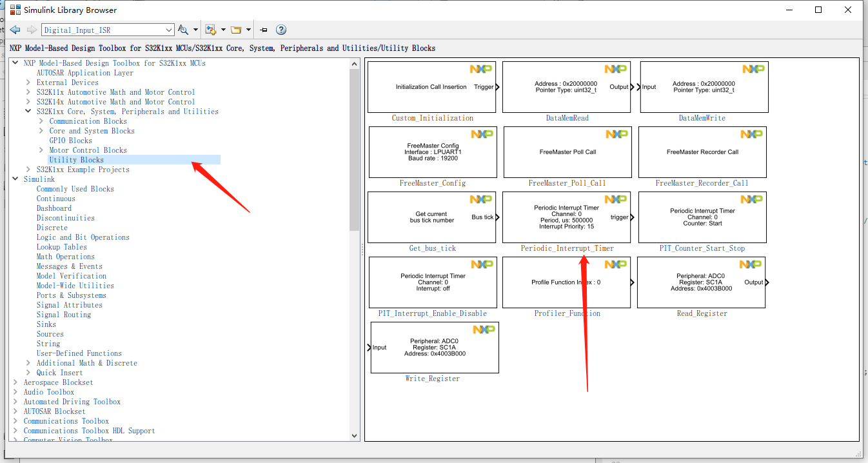Select Dashboard library

click(x=54, y=208)
